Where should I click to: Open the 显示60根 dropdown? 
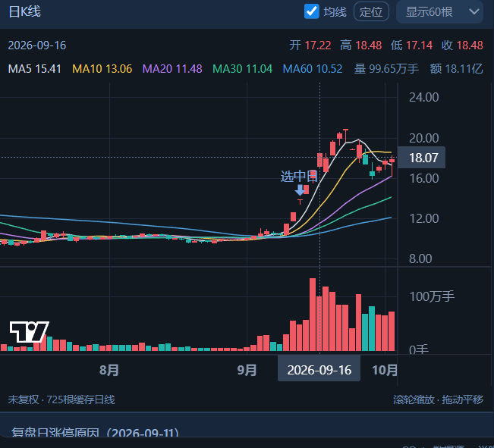tap(439, 11)
